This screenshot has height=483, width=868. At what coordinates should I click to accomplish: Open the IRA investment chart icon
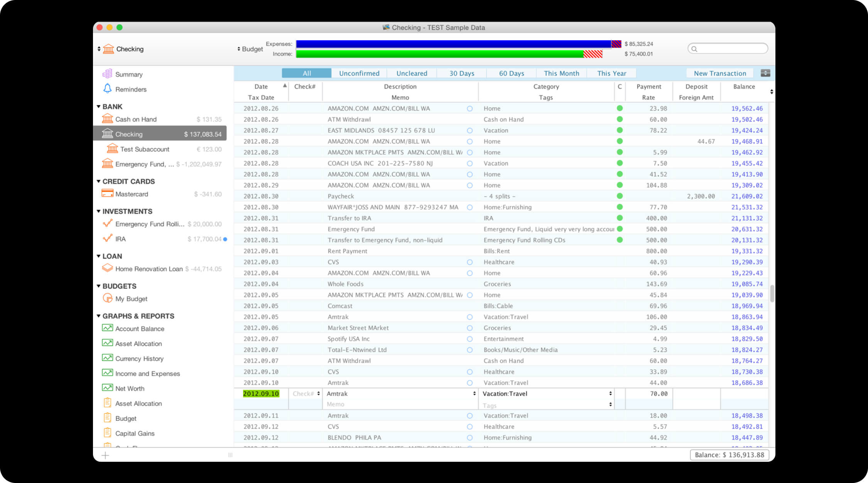107,238
